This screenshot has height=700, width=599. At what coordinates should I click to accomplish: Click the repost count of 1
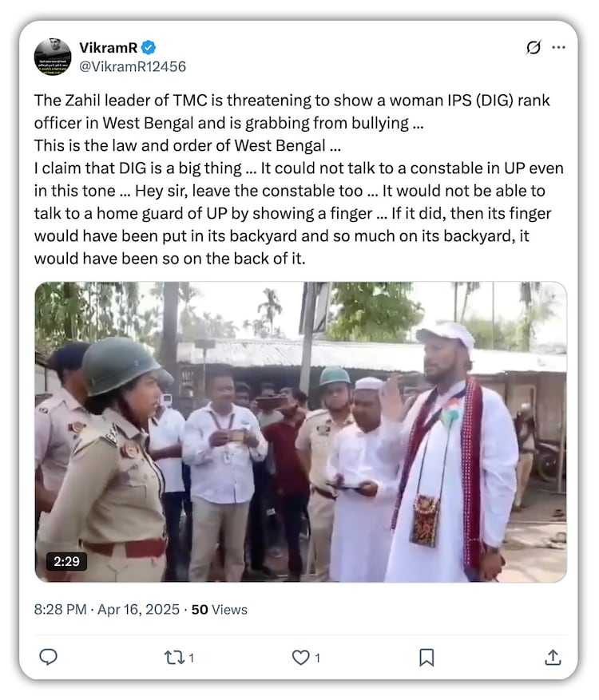(x=191, y=658)
